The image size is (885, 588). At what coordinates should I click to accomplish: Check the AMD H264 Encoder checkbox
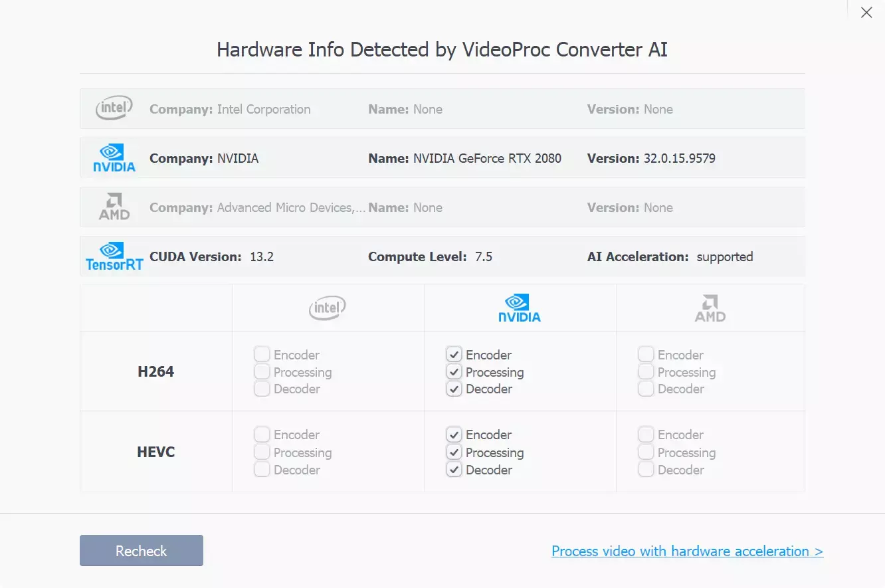coord(646,355)
